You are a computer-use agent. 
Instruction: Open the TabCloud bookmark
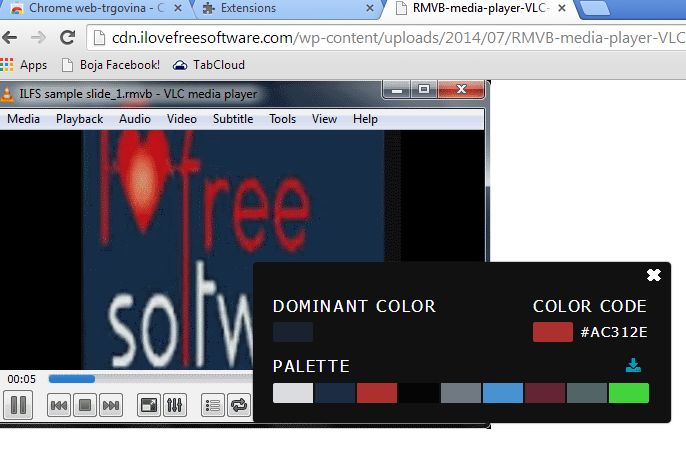click(x=209, y=65)
